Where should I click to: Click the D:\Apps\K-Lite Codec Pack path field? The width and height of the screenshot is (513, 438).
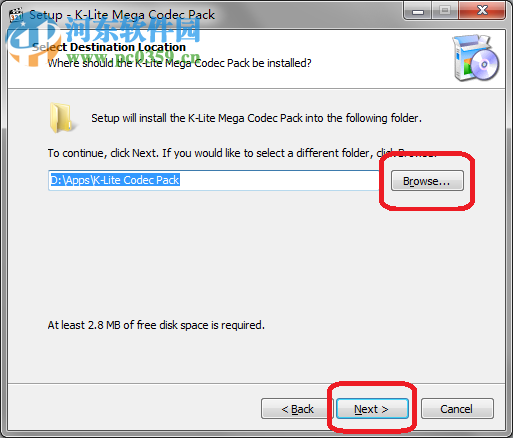(213, 180)
